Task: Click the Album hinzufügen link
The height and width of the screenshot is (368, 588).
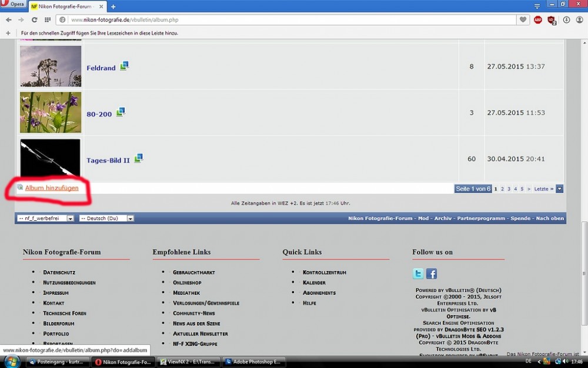Action: point(52,188)
